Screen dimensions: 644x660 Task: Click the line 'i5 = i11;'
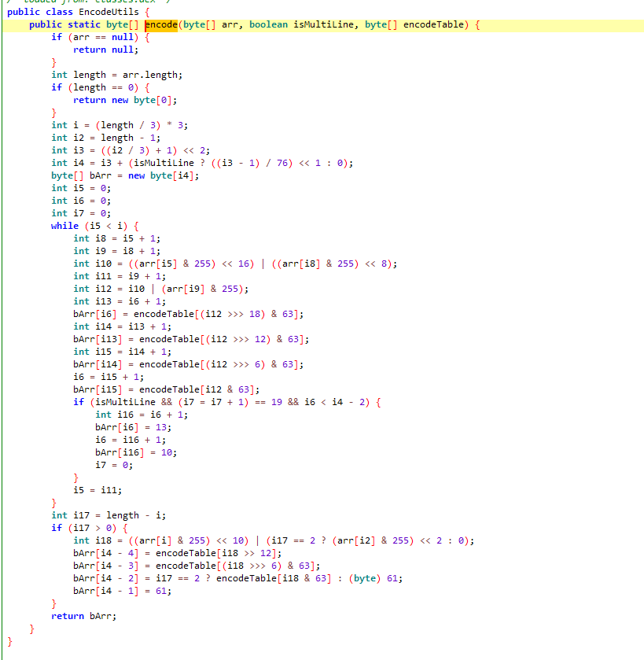tap(98, 490)
